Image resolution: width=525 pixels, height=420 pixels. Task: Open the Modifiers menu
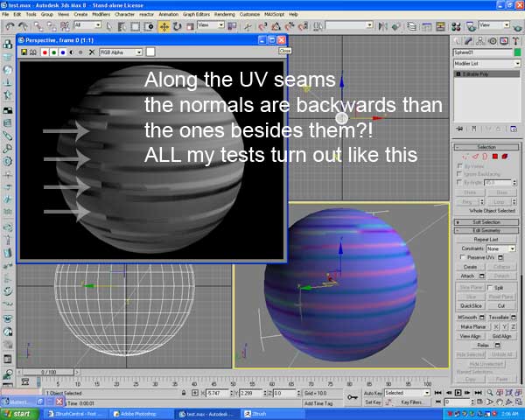coord(101,14)
